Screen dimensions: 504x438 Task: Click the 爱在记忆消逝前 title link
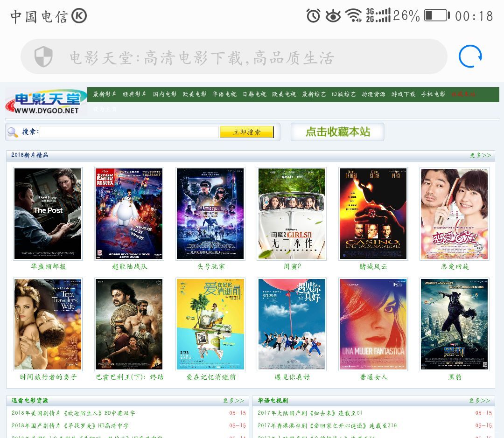coord(211,377)
